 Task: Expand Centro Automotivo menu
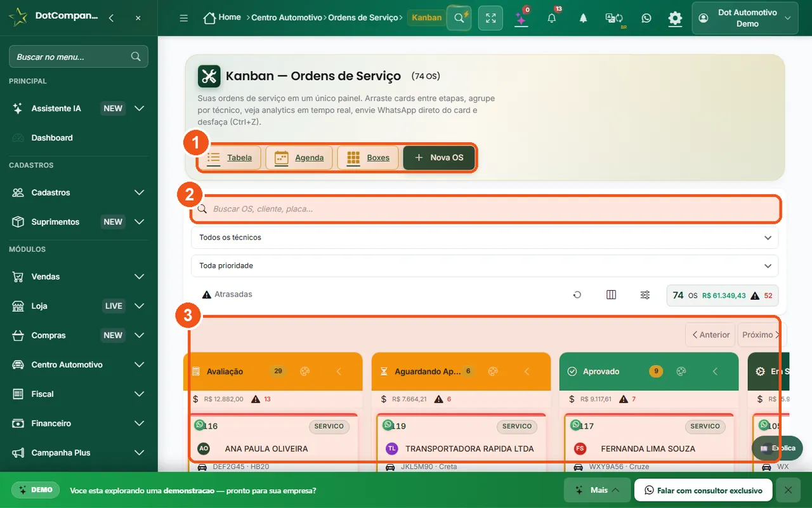79,364
